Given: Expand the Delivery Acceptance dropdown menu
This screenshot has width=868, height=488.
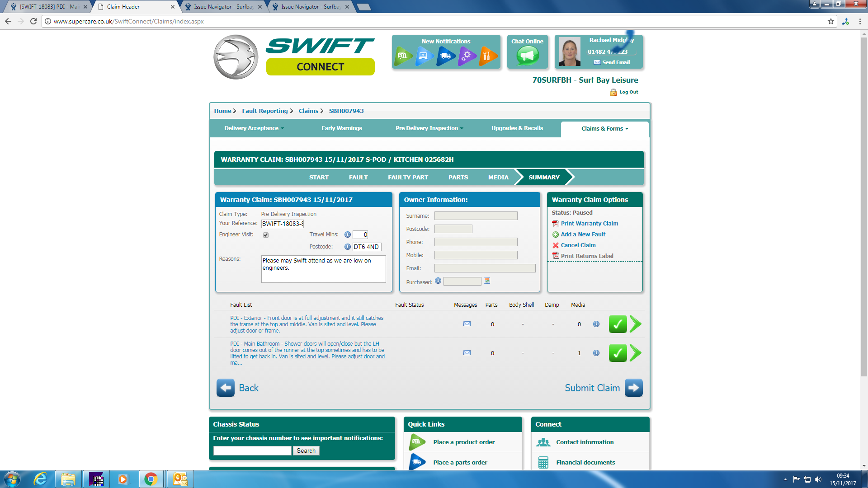Looking at the screenshot, I should 254,128.
